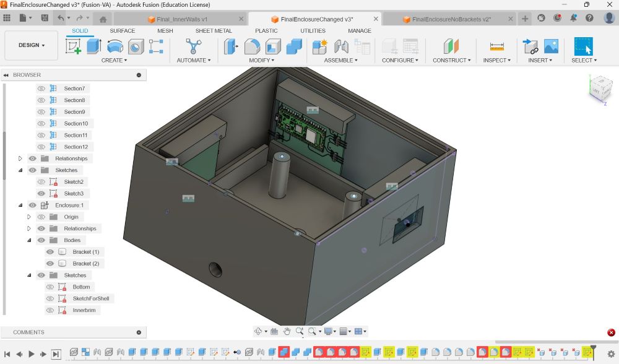This screenshot has height=364, width=619.
Task: Select the Innerbrim sketch item
Action: (84, 310)
